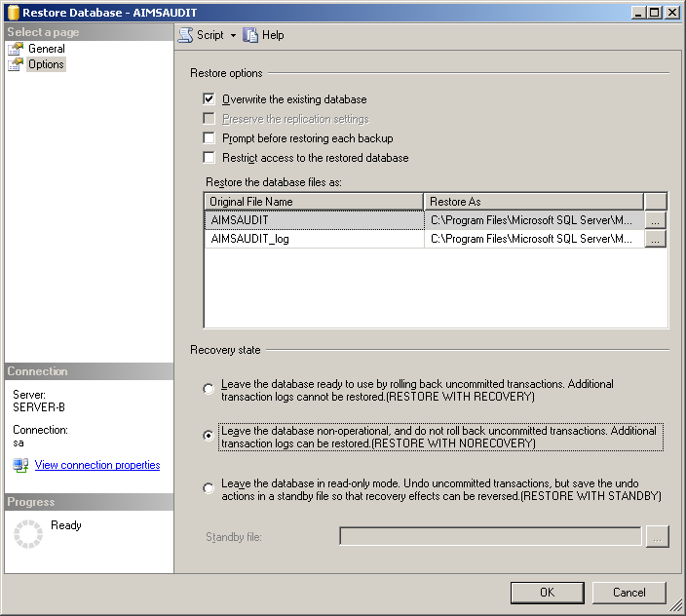
Task: Uncheck Overwrite the existing database
Action: (x=209, y=99)
